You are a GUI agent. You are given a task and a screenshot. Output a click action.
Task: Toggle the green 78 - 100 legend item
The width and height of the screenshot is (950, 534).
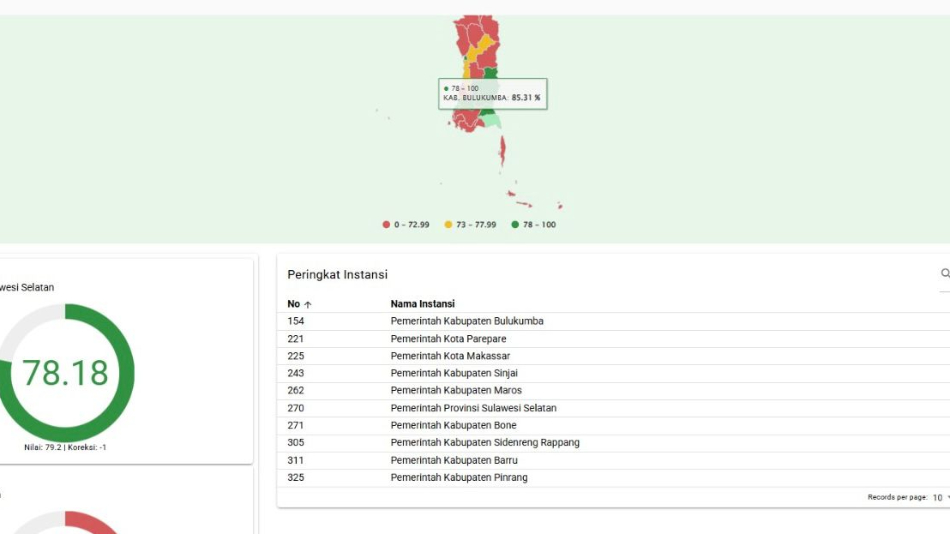[x=533, y=225]
